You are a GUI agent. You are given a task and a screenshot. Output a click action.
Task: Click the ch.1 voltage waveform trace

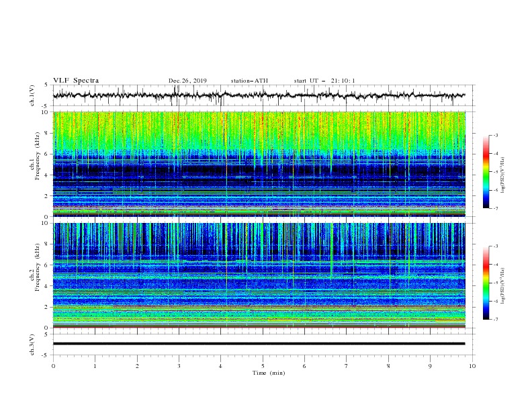click(x=259, y=95)
